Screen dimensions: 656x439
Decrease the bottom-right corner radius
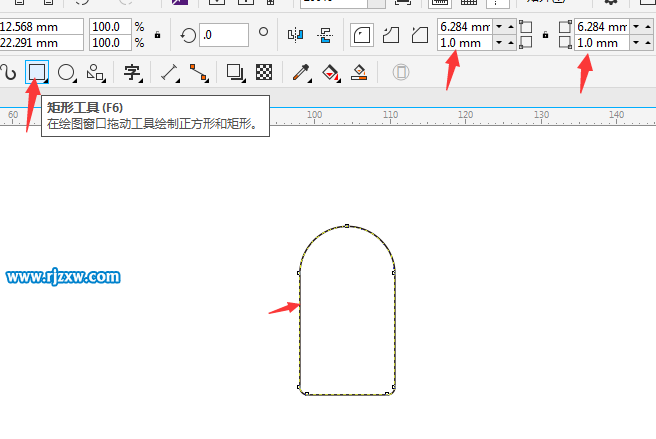coord(636,43)
